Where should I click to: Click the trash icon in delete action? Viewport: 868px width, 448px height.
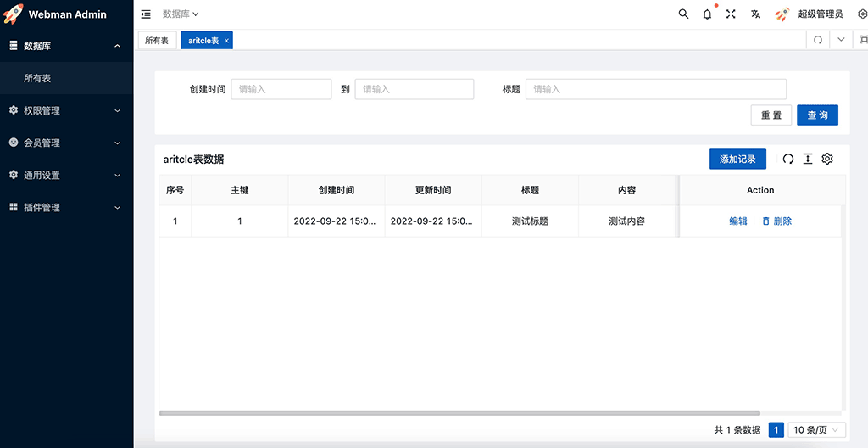(x=766, y=221)
